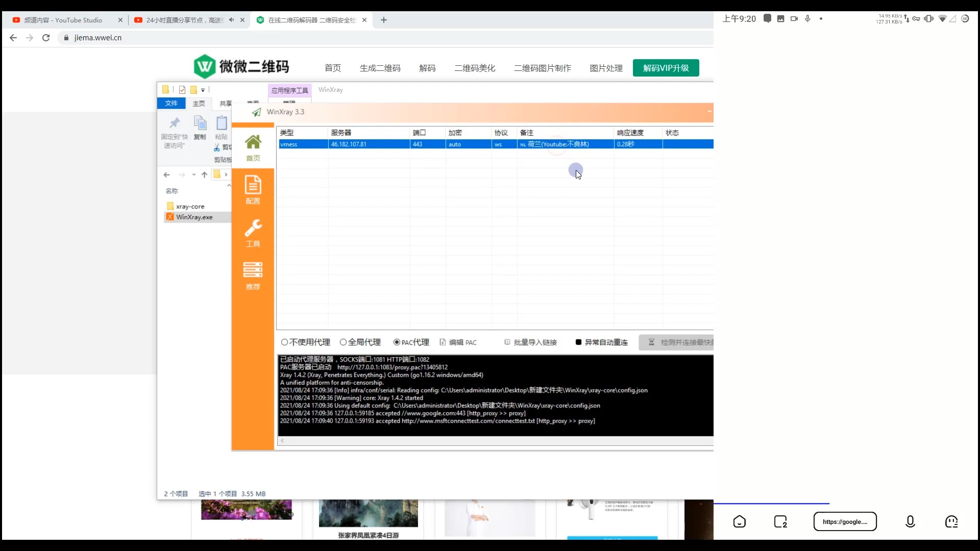Screen dimensions: 980x551
Task: Open the phone tabs icon showing 2
Action: (x=780, y=521)
